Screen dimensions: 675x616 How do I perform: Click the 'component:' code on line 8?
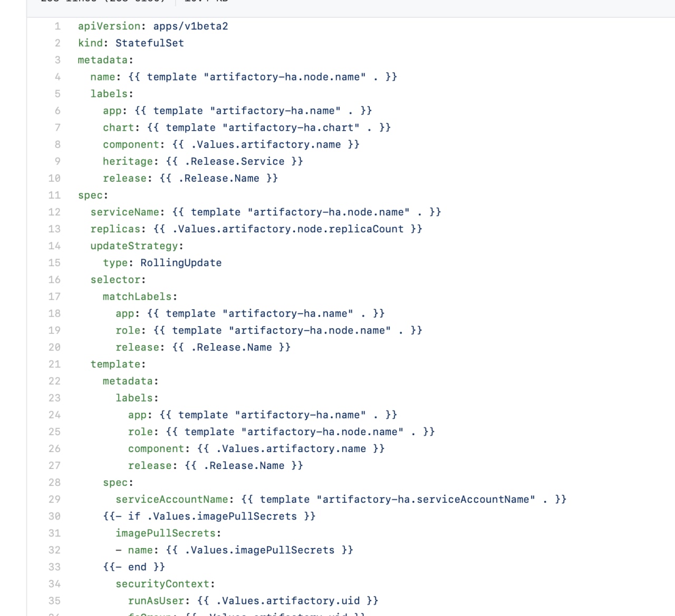click(x=231, y=144)
